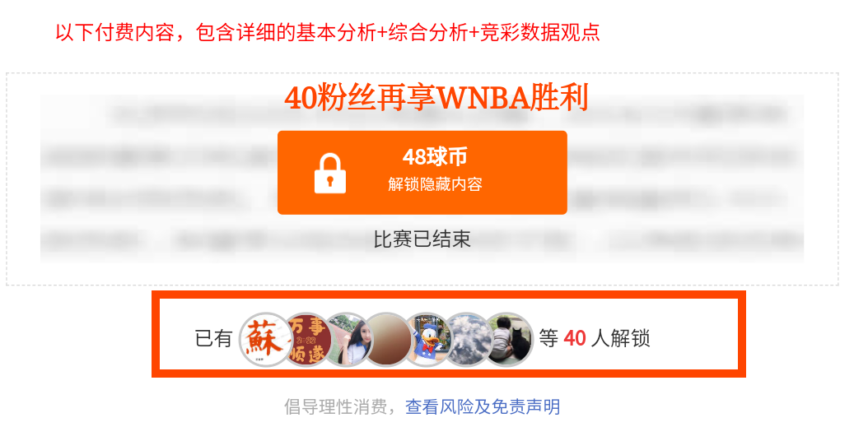Click the cloudy sky avatar
The height and width of the screenshot is (427, 868).
[468, 339]
